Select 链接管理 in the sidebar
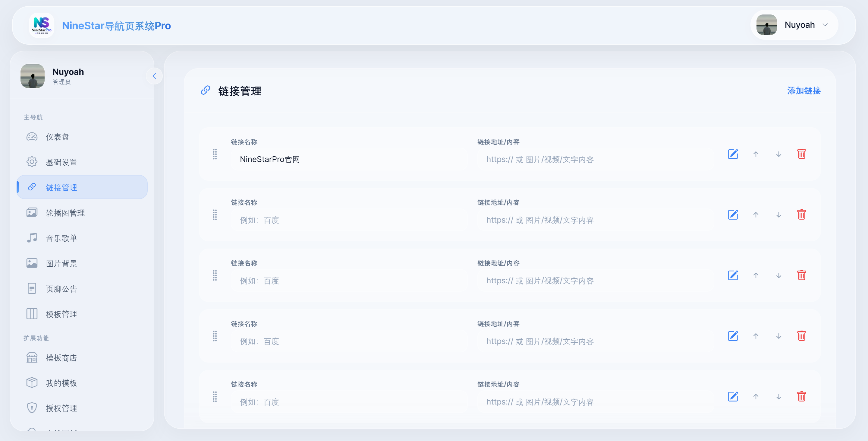868x441 pixels. (x=82, y=187)
